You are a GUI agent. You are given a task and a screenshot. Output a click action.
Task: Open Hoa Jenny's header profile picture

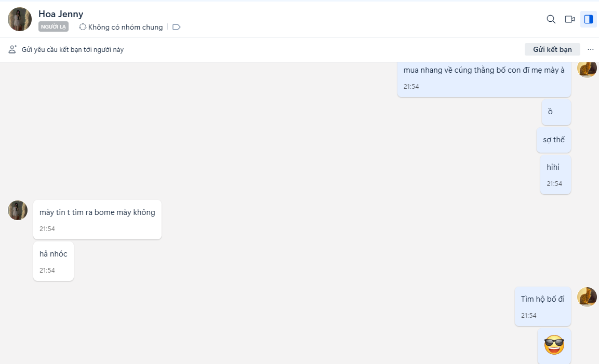20,19
